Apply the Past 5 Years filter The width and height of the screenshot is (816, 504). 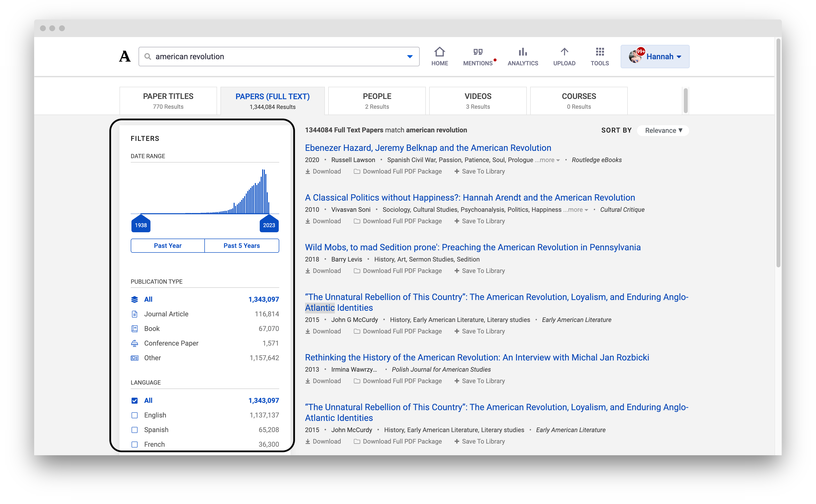[241, 246]
